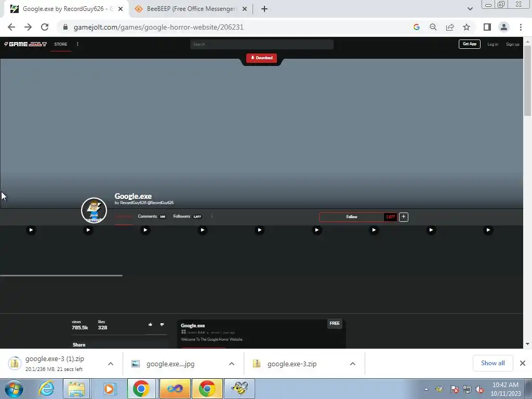
Task: Click the scrollbar down arrow
Action: (x=527, y=344)
